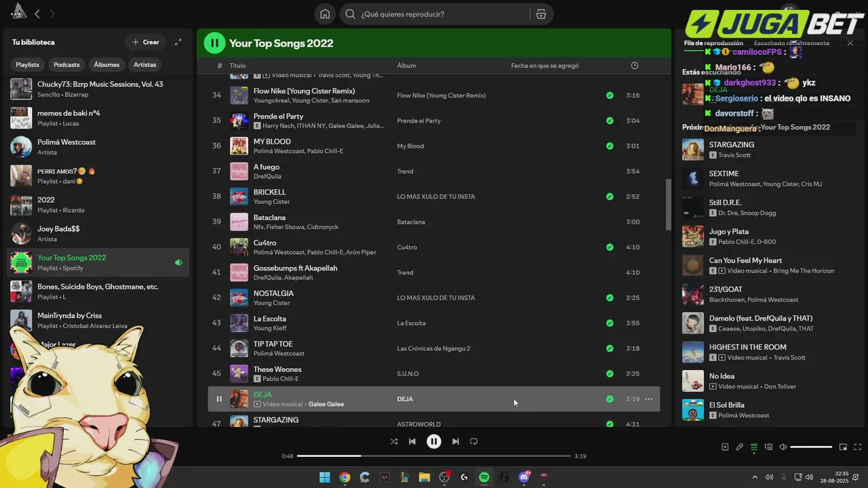Open the Windows Start menu
This screenshot has width=868, height=488.
tap(325, 477)
